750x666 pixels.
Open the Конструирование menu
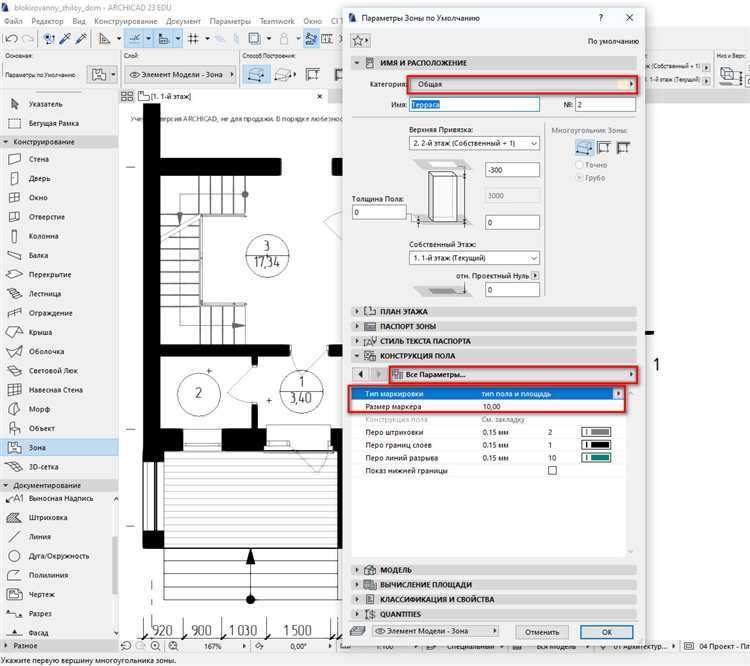point(126,21)
